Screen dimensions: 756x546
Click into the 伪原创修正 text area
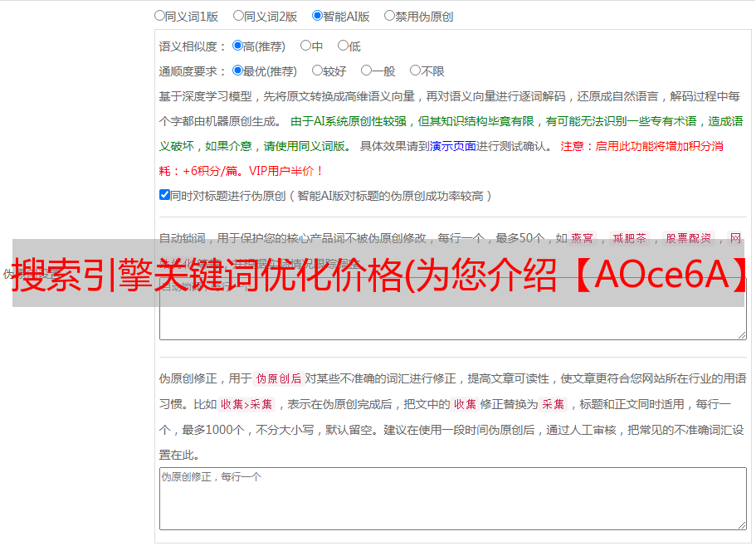[x=453, y=499]
